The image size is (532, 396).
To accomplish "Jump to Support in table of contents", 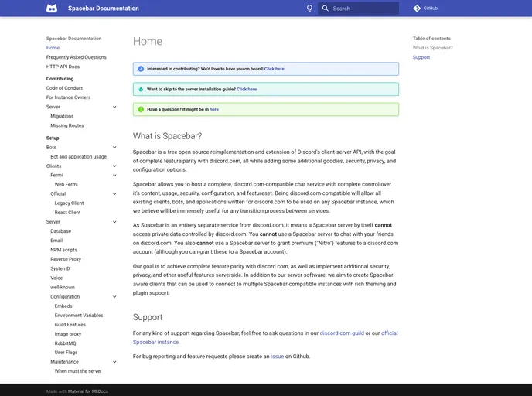I will click(421, 57).
